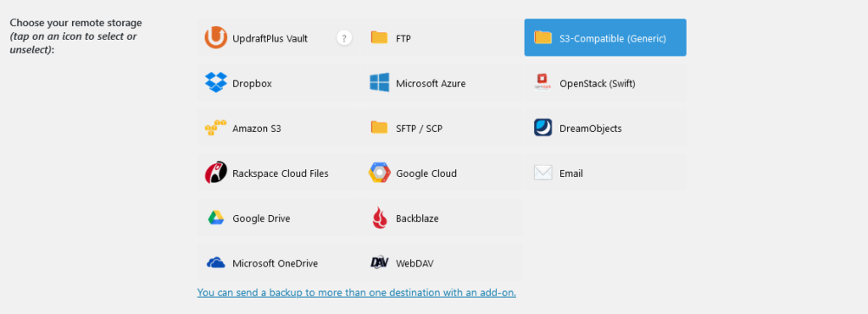Select the WebDAV logo icon
Viewport: 868px width, 314px height.
point(379,262)
